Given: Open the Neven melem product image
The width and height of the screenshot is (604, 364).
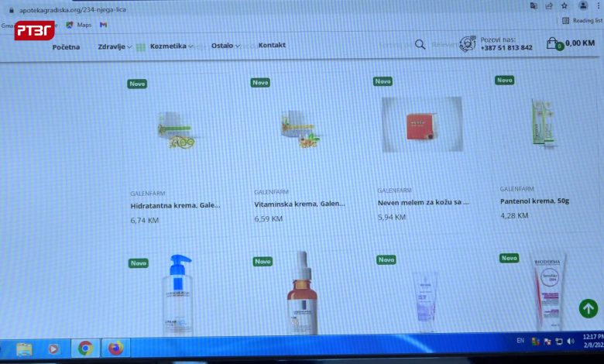Looking at the screenshot, I should (422, 124).
